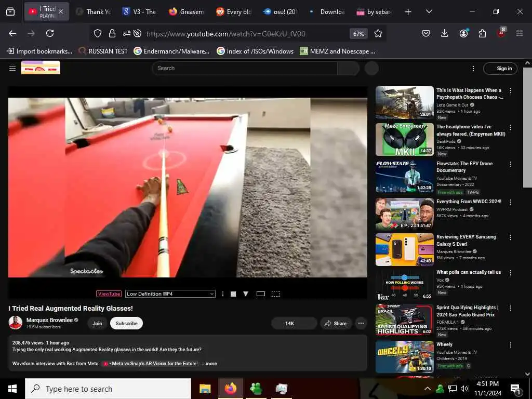Open the Reviewing EVERY Samsung Galaxy thumbnail
This screenshot has width=532, height=399.
(404, 249)
